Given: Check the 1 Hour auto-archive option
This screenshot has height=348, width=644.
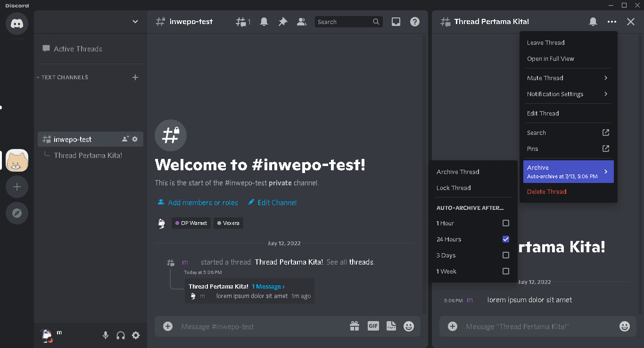Looking at the screenshot, I should (x=506, y=223).
